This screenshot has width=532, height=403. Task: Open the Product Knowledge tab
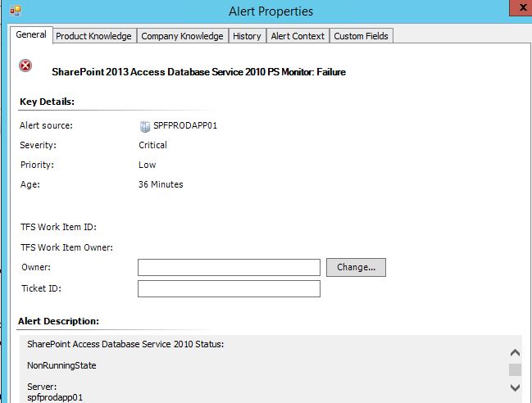93,36
